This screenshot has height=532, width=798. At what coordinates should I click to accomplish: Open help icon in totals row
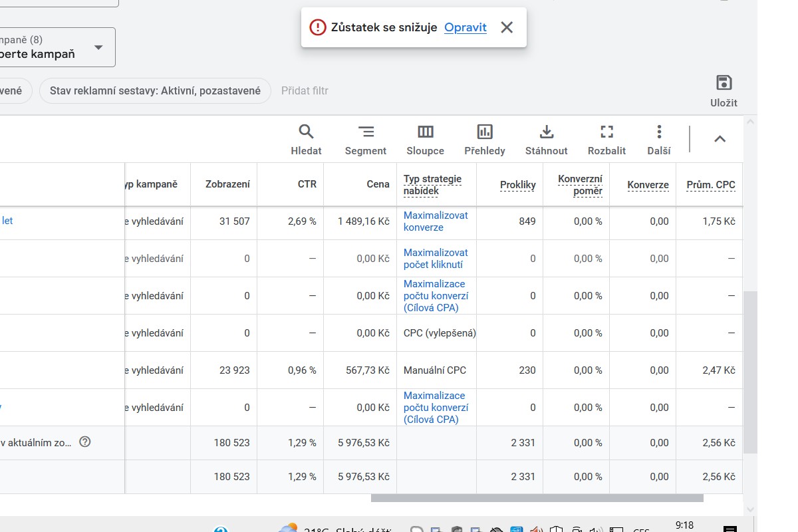coord(84,442)
